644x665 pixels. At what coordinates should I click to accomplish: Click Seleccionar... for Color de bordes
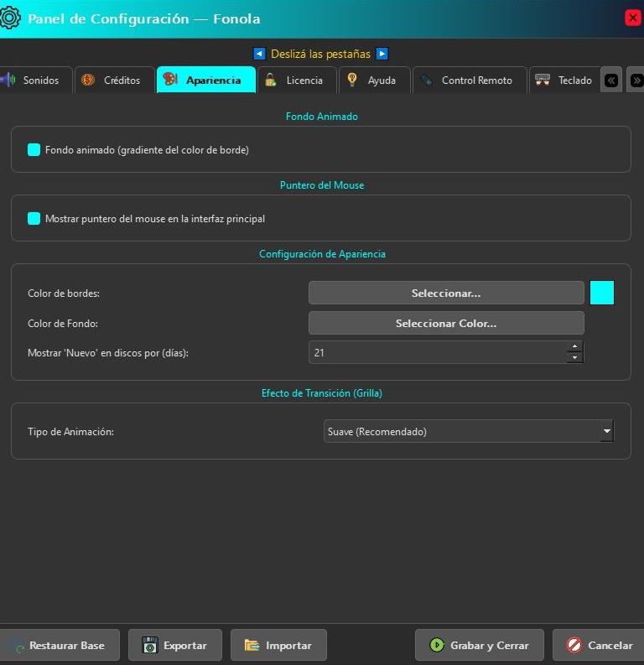click(x=446, y=293)
